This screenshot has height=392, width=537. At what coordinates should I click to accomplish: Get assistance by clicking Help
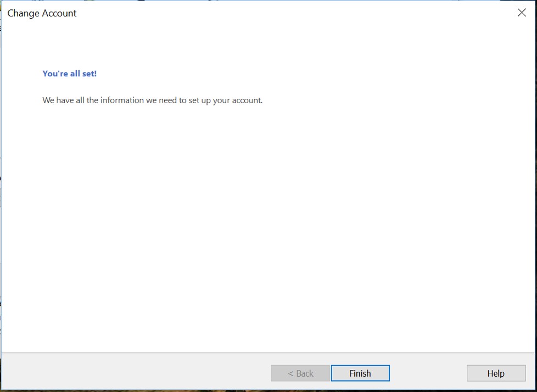click(x=496, y=373)
